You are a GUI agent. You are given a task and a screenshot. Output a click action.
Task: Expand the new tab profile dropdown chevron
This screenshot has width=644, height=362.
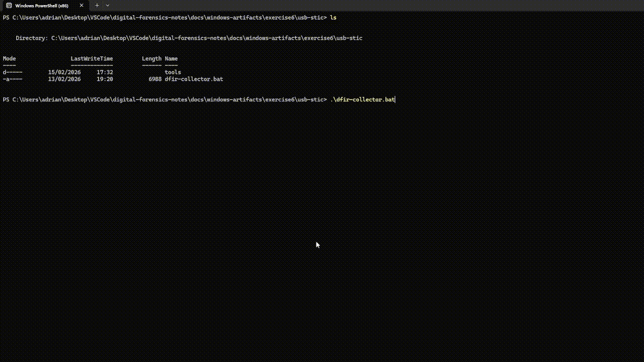click(x=107, y=6)
